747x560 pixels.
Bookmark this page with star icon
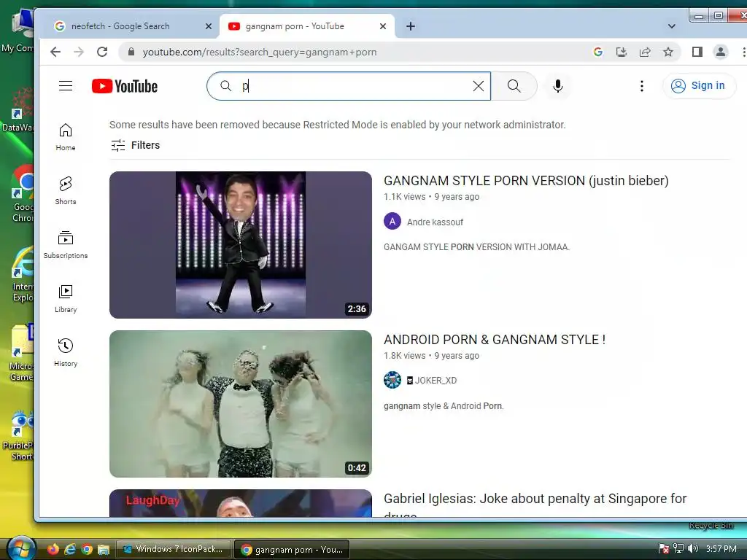click(x=668, y=52)
